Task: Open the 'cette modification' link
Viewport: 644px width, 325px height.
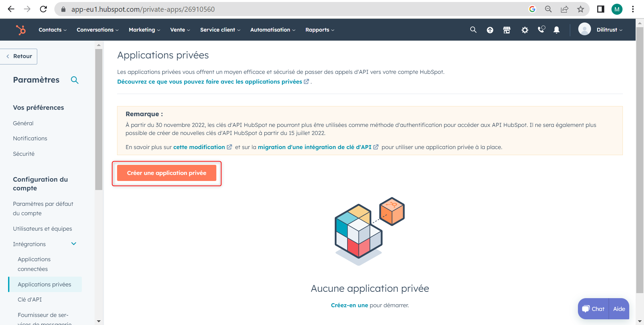Action: pyautogui.click(x=203, y=147)
